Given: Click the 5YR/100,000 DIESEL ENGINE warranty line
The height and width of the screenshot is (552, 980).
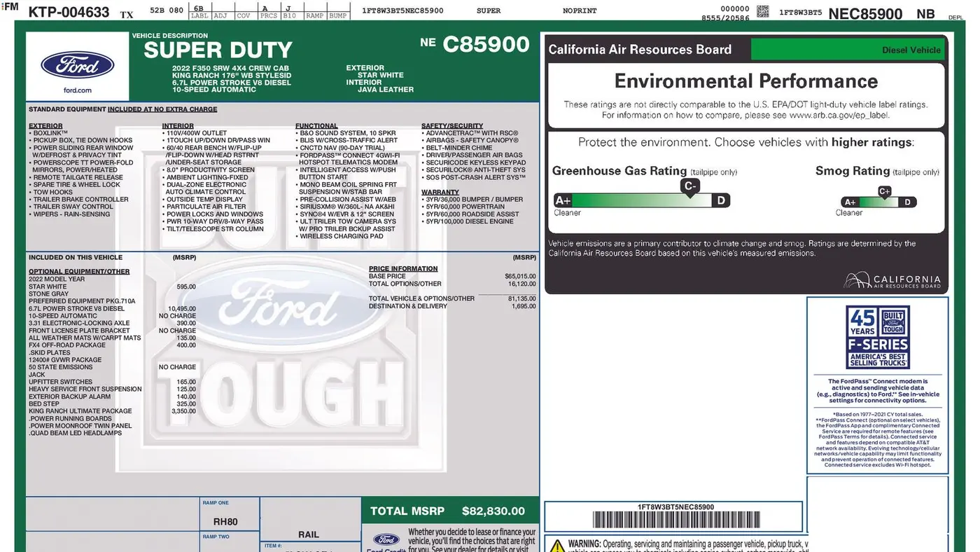Looking at the screenshot, I should click(467, 221).
